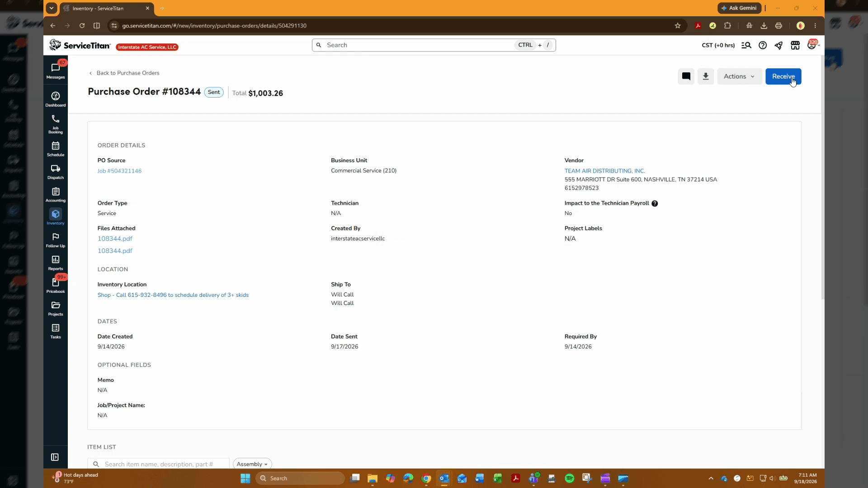Click the Receive button
This screenshot has height=488, width=868.
point(783,76)
